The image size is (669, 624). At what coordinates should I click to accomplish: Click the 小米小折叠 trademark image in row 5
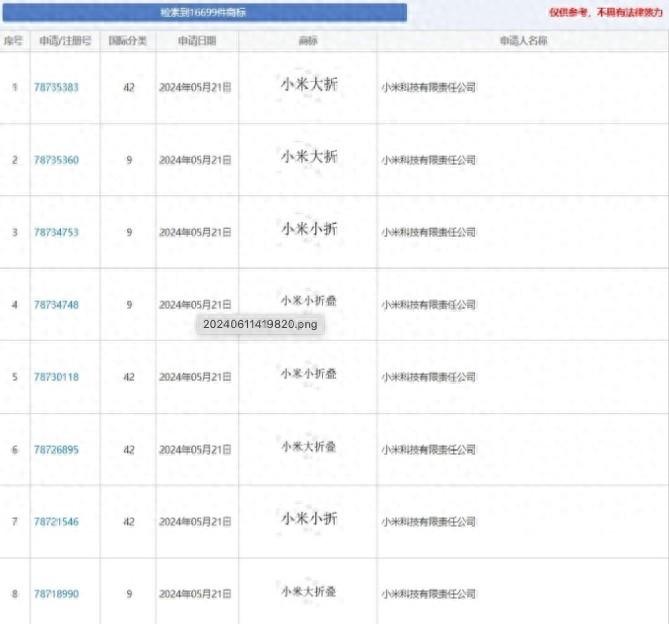point(308,374)
